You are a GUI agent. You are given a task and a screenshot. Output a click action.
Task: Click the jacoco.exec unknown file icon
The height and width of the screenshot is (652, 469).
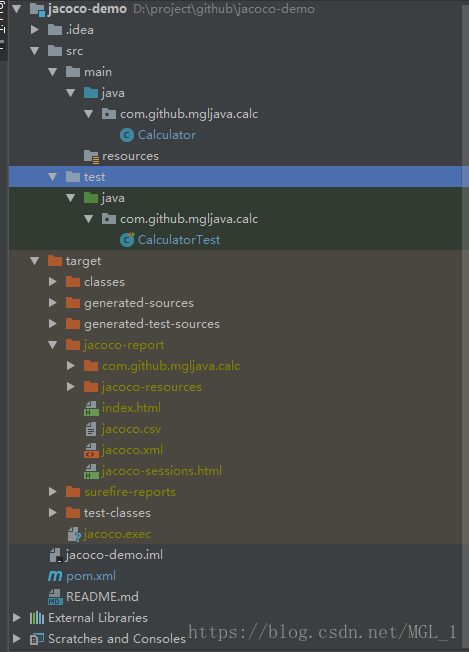coord(74,534)
